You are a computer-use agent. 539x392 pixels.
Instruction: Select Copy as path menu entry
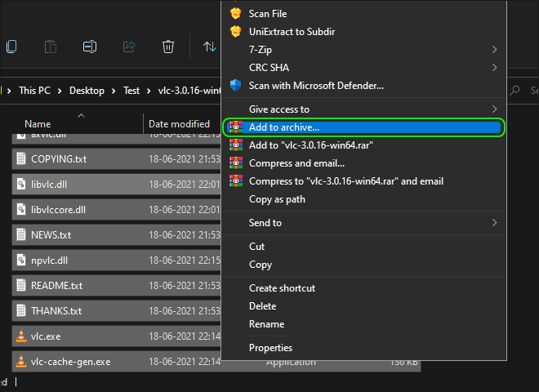(x=364, y=199)
